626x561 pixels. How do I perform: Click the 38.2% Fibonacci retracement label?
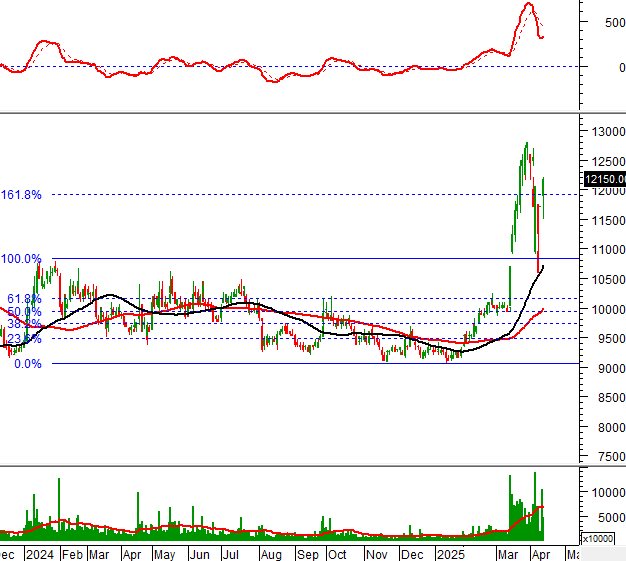click(24, 323)
